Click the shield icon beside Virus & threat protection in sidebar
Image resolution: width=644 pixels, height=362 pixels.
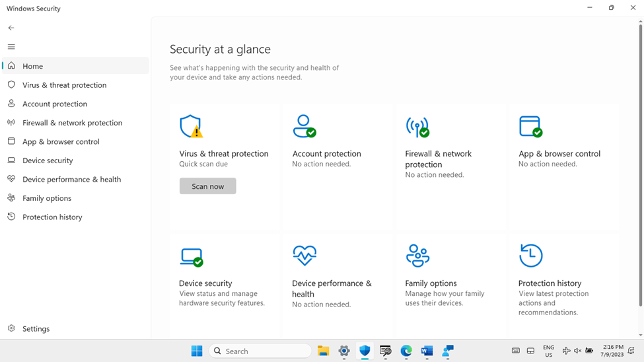11,85
